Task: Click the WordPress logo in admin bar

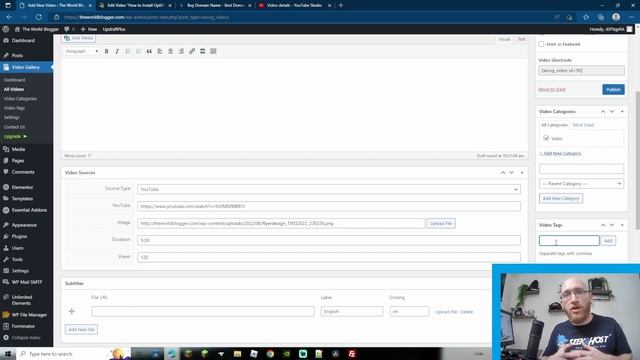Action: point(6,29)
